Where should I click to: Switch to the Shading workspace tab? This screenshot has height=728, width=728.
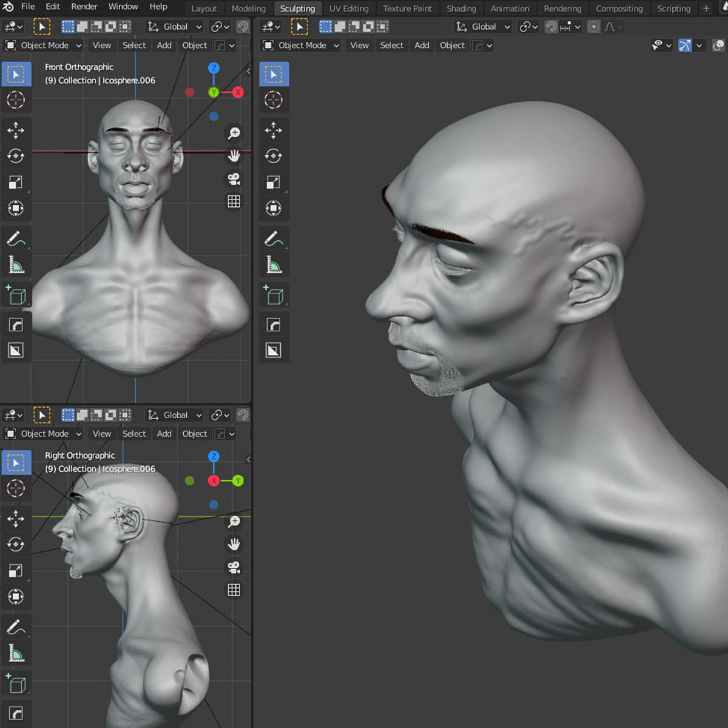(x=461, y=8)
